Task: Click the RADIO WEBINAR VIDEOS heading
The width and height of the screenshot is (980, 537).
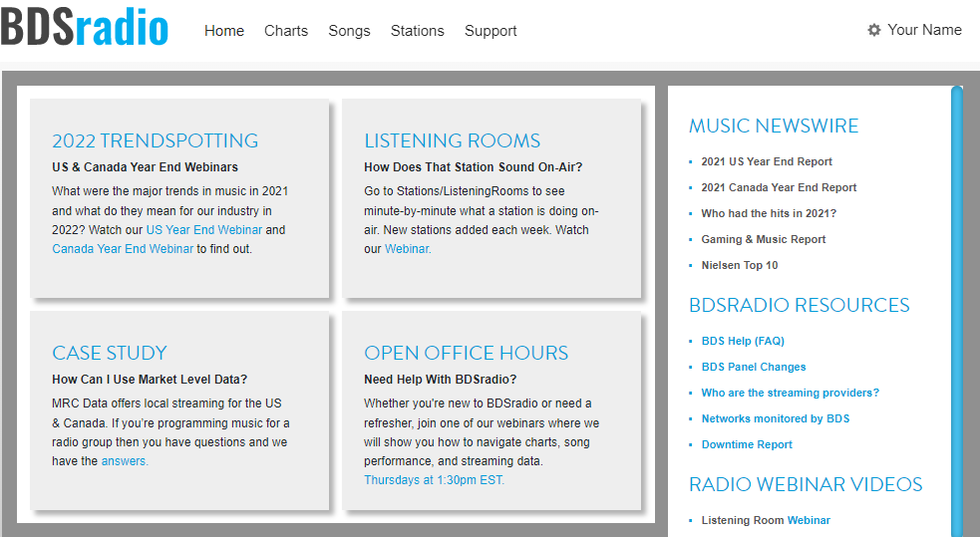Action: point(806,484)
